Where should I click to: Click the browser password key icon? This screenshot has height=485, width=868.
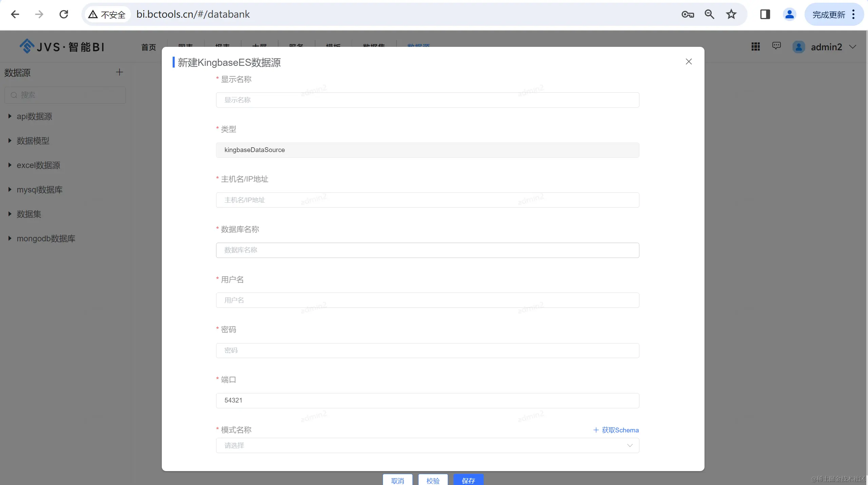(x=688, y=14)
